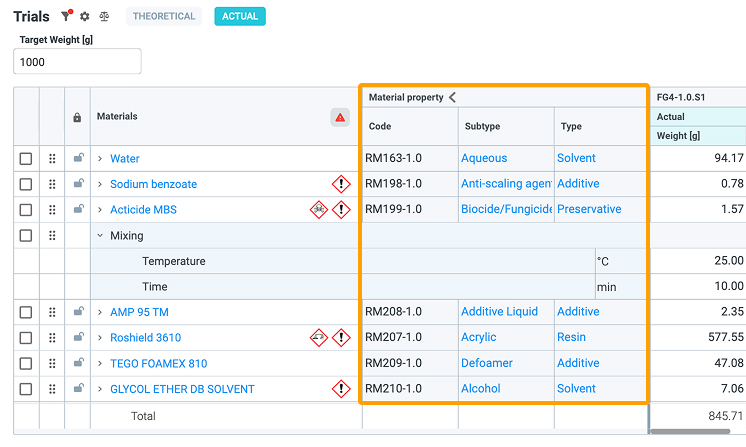Click the Resin type link
Screen dimensions: 746x447
tap(571, 337)
